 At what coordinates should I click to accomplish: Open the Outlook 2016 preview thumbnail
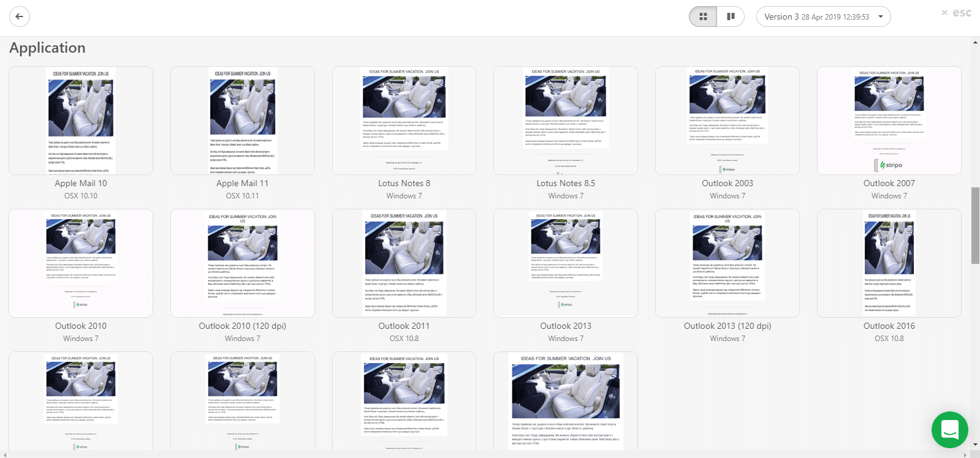coord(889,263)
